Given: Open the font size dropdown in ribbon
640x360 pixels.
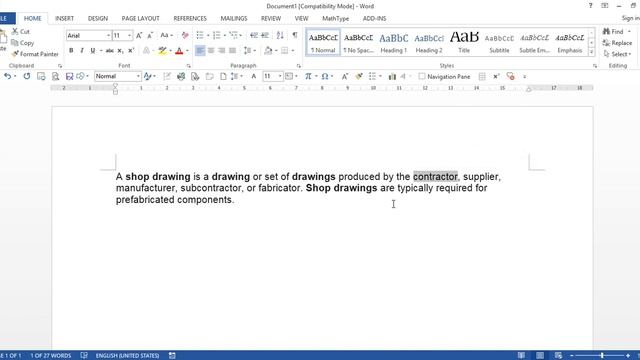Looking at the screenshot, I should click(129, 36).
